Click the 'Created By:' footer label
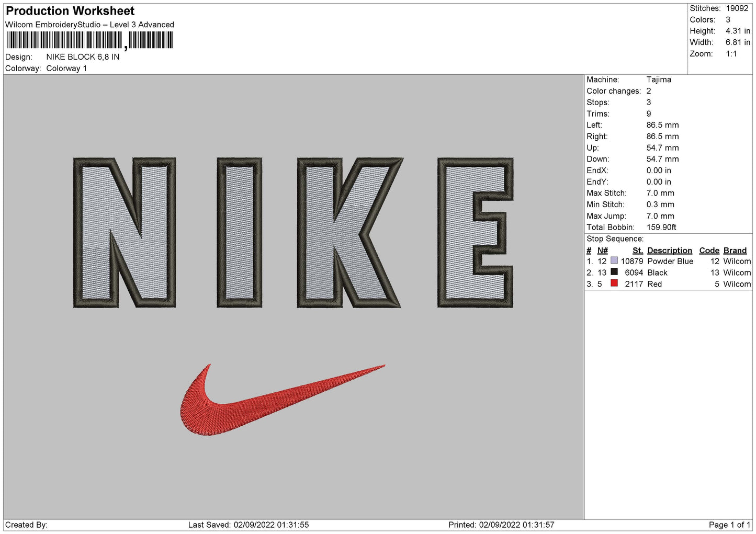This screenshot has height=534, width=756. [26, 525]
